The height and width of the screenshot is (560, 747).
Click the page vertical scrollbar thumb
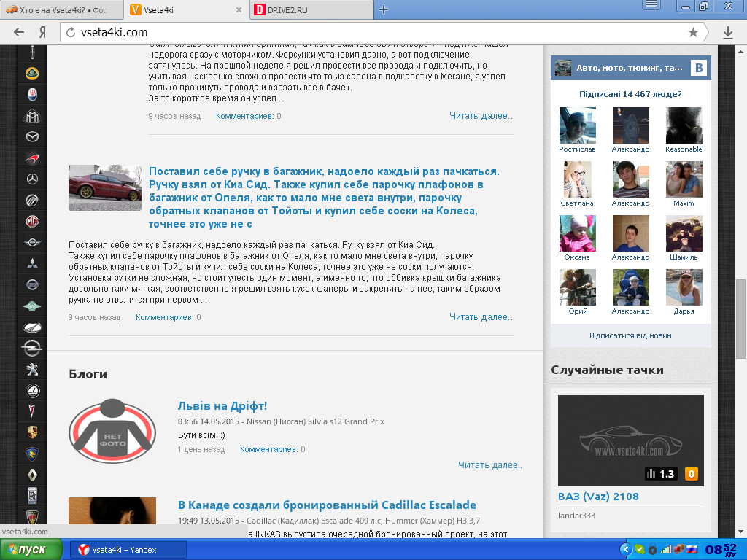coord(740,319)
